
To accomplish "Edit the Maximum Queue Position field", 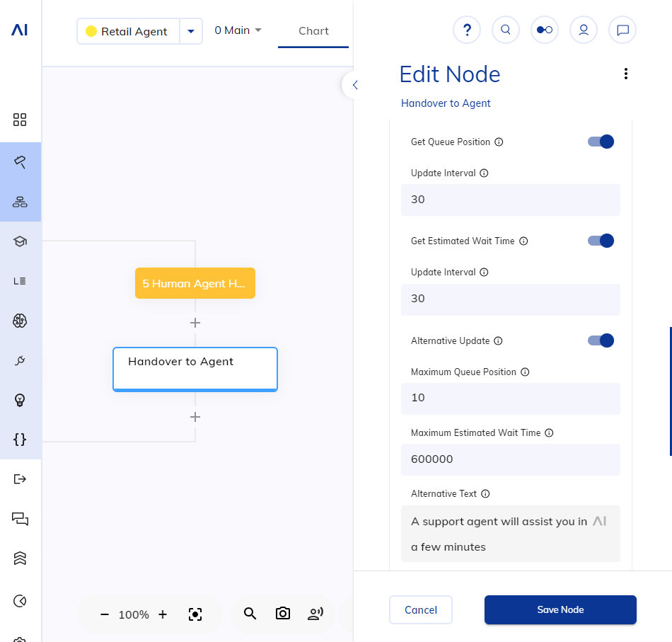I will [x=511, y=399].
